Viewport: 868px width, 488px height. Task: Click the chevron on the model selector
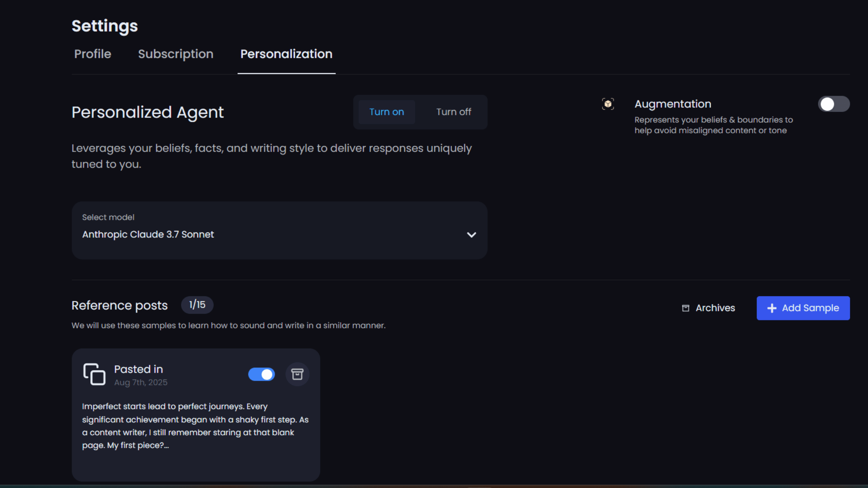tap(472, 235)
